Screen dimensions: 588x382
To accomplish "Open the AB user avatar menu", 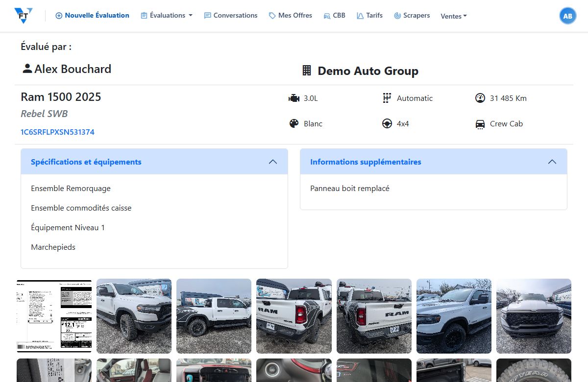I will pyautogui.click(x=567, y=16).
